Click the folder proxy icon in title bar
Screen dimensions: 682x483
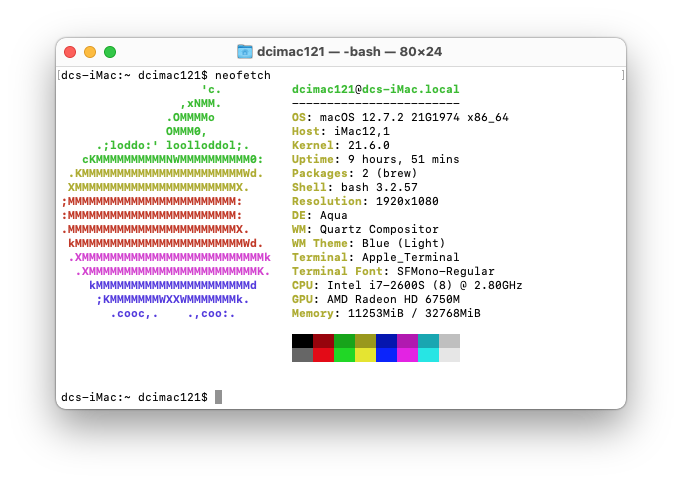pyautogui.click(x=244, y=52)
